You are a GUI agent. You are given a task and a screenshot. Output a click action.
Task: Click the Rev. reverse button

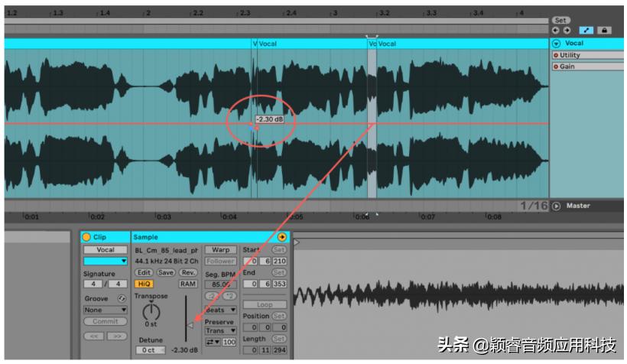point(188,272)
